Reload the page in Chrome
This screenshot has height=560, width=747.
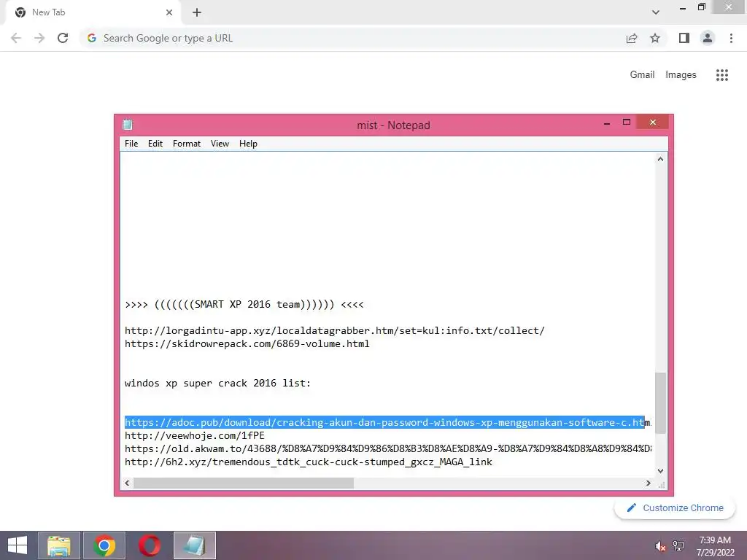63,38
